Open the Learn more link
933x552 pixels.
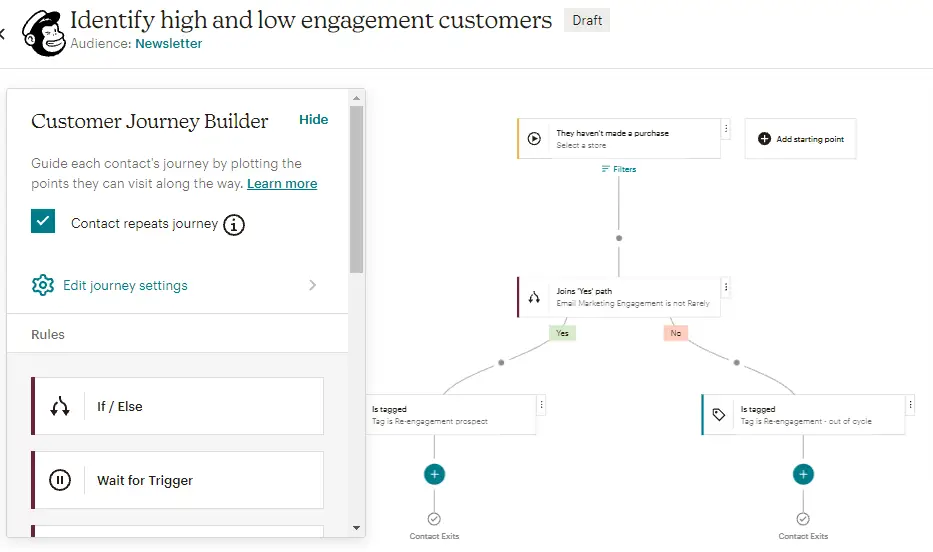282,184
